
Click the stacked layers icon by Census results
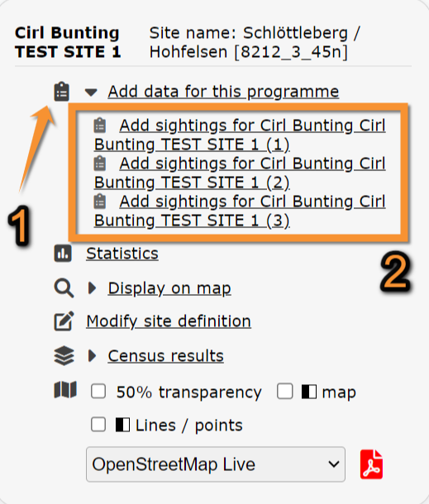coord(64,356)
